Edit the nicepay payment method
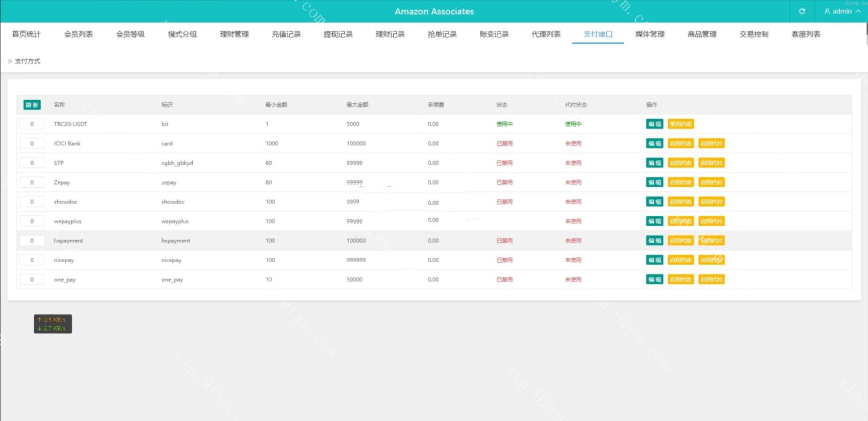This screenshot has height=421, width=868. (654, 259)
